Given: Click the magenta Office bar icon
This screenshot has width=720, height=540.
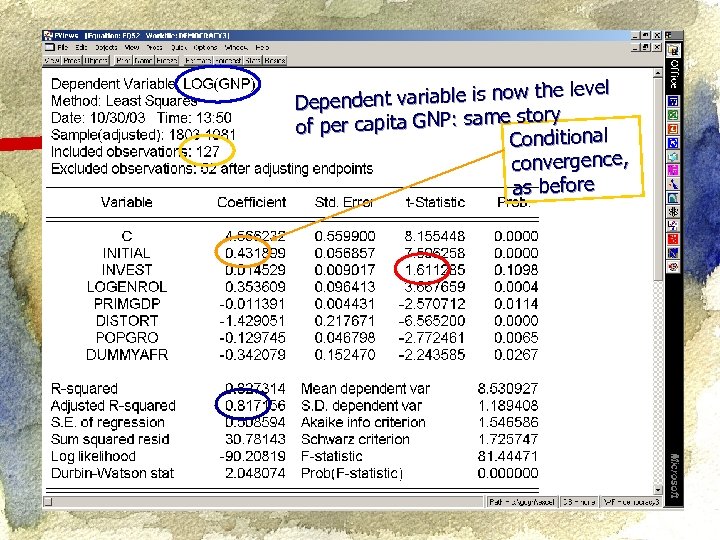Looking at the screenshot, I should [673, 170].
